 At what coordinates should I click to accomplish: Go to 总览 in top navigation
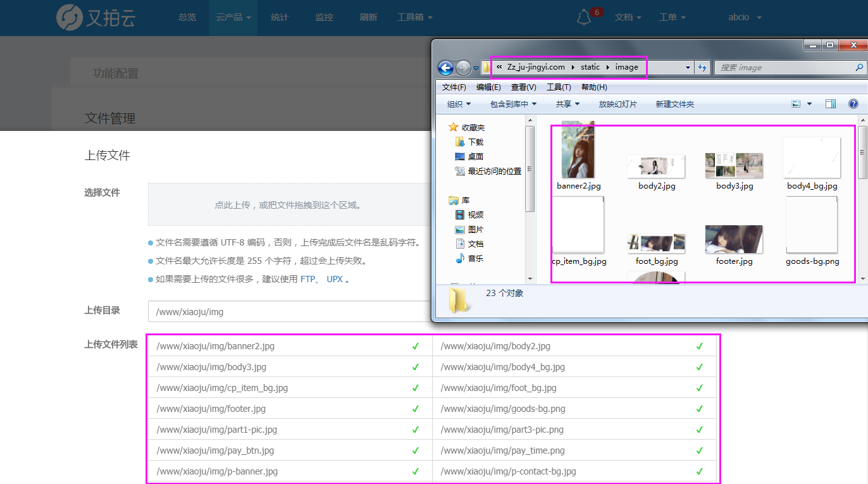tap(187, 18)
